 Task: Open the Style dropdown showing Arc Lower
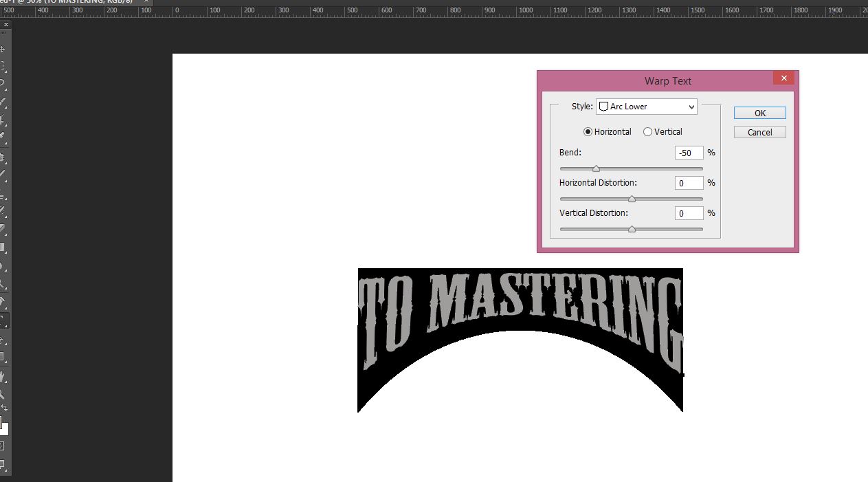pyautogui.click(x=646, y=107)
